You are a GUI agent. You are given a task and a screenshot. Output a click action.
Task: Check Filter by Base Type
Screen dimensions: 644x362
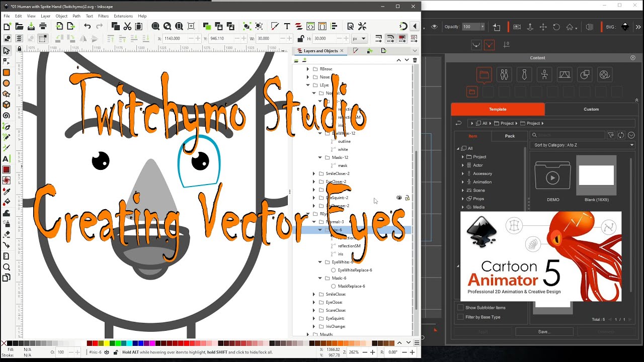tap(460, 317)
